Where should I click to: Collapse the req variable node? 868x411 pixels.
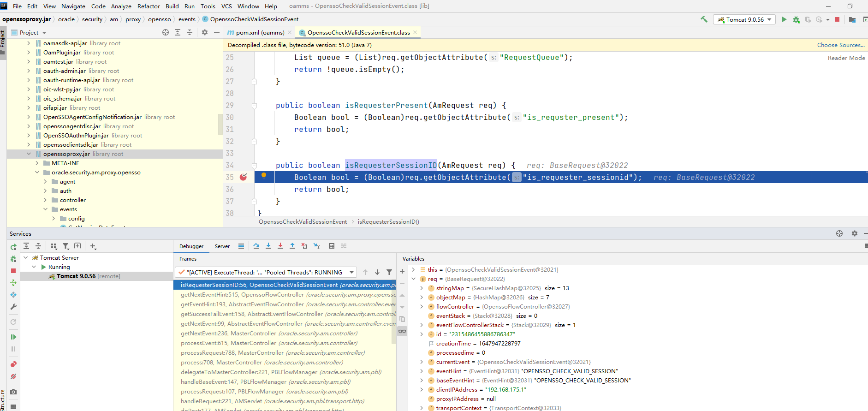pyautogui.click(x=413, y=279)
